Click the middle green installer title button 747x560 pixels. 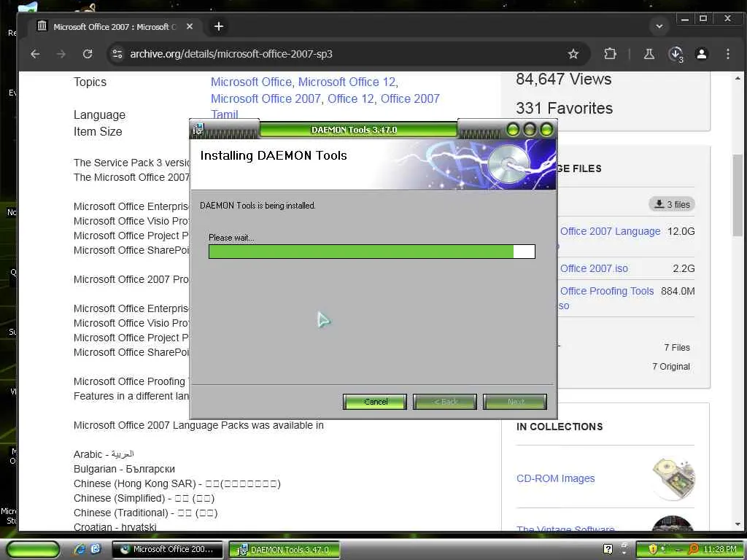[530, 129]
